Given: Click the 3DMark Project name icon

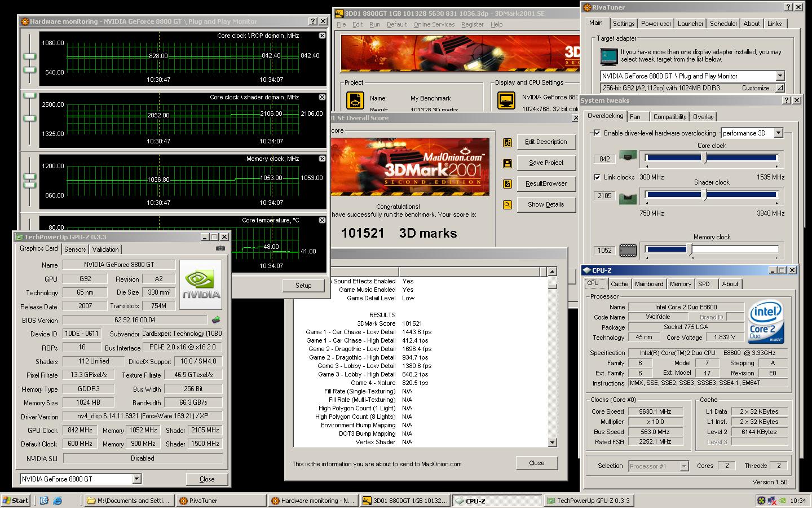Looking at the screenshot, I should click(355, 101).
